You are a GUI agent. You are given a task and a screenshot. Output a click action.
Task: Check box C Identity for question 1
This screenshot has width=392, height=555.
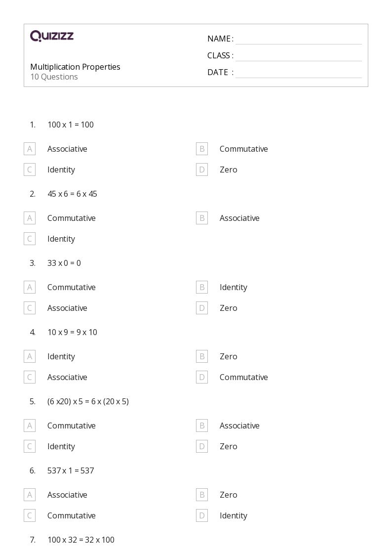(x=30, y=170)
